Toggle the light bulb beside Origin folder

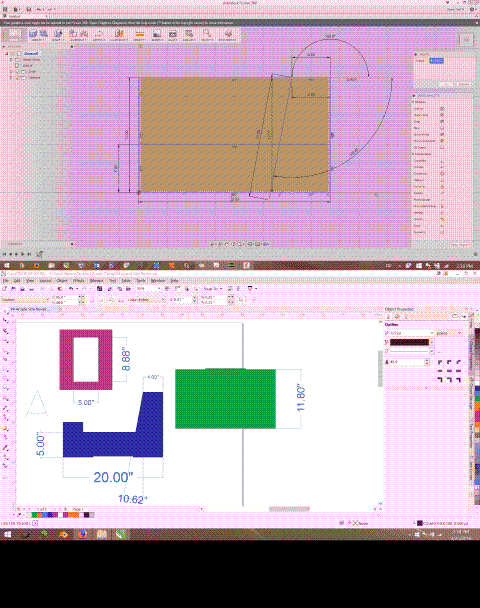17,71
